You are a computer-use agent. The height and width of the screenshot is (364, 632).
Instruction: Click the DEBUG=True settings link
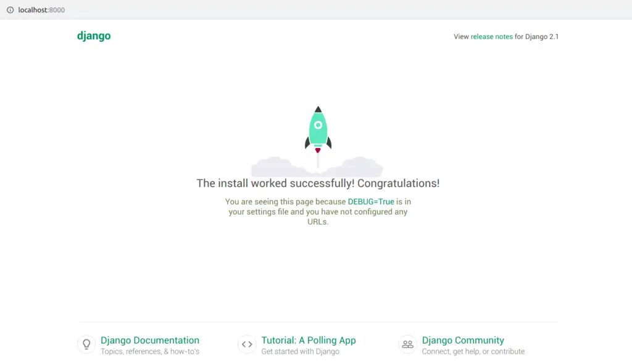(x=371, y=202)
